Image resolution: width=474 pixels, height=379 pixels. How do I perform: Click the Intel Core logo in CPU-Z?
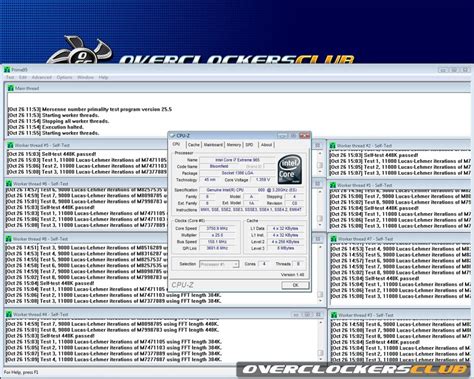point(290,169)
